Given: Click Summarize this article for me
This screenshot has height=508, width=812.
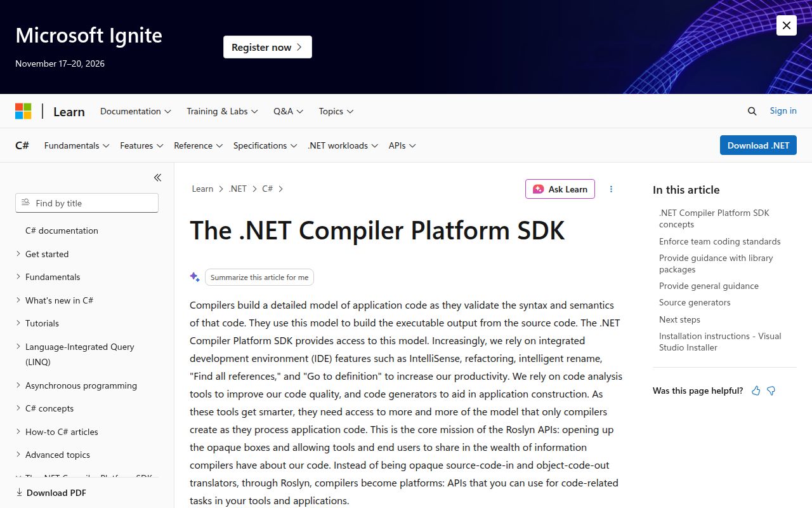Looking at the screenshot, I should tap(259, 277).
